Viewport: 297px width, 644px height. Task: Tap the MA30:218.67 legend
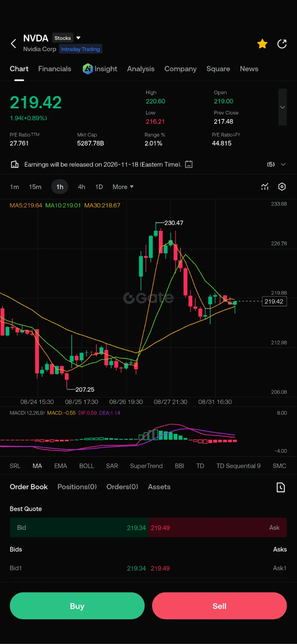click(x=102, y=205)
